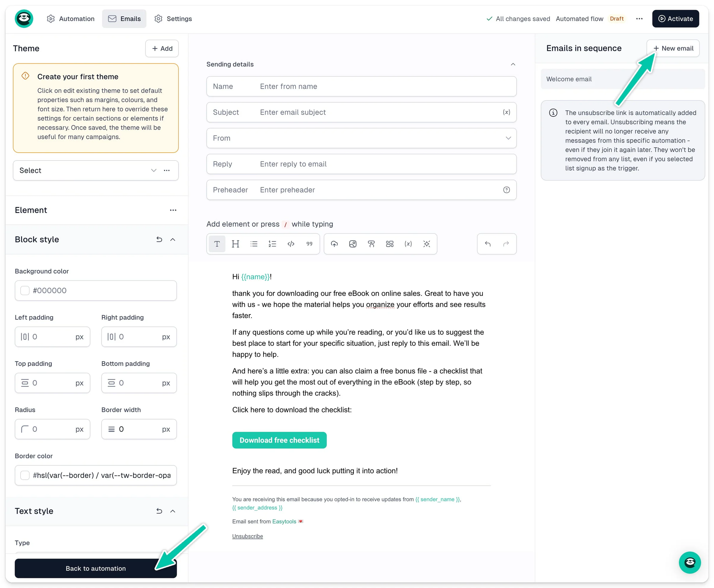The width and height of the screenshot is (714, 588).
Task: Insert a numbered list
Action: tap(272, 244)
